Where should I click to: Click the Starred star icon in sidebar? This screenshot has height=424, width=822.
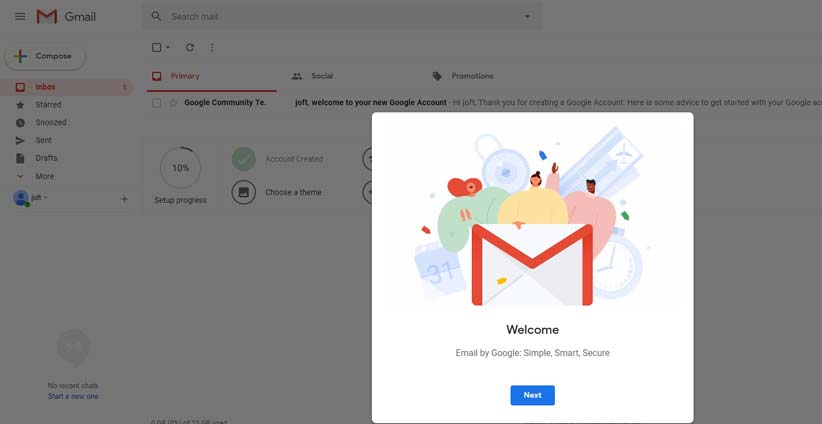click(20, 105)
